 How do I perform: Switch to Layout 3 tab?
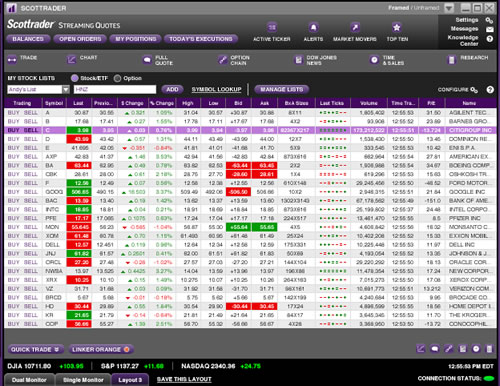[x=130, y=380]
